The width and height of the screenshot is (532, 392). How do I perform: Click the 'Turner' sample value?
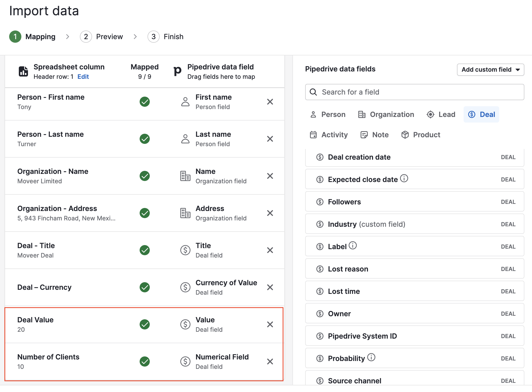tap(27, 144)
